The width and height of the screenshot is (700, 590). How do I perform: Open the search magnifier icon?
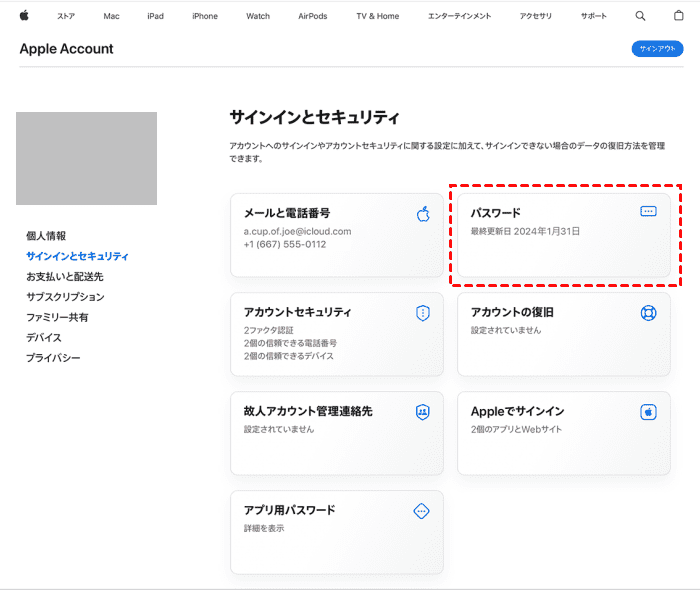click(x=641, y=16)
